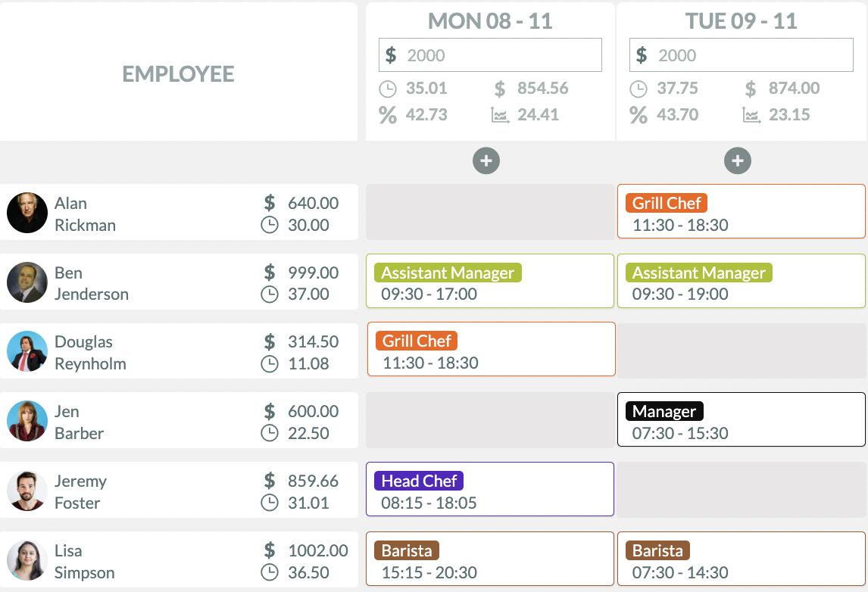The image size is (868, 592).
Task: Click the dollar icon beside Alan Rickman's 640.00
Action: point(270,203)
